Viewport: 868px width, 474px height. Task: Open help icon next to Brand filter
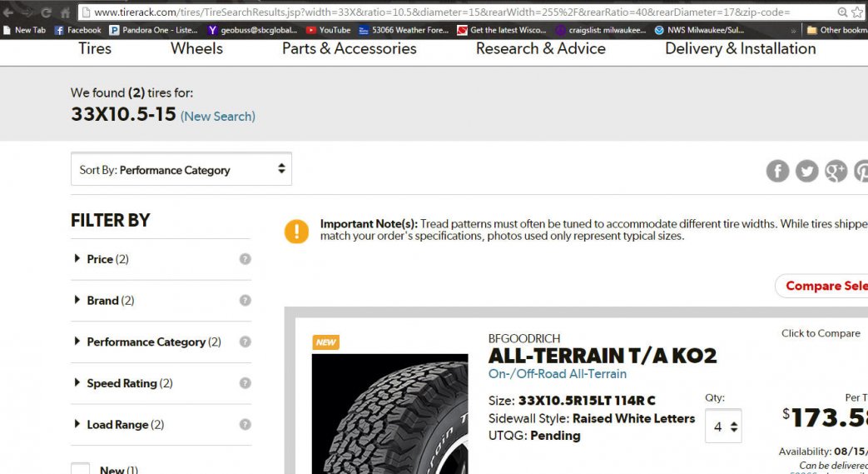[246, 300]
